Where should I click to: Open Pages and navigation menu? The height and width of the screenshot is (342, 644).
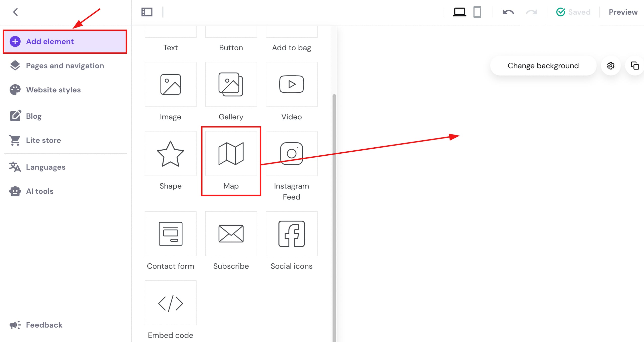65,66
